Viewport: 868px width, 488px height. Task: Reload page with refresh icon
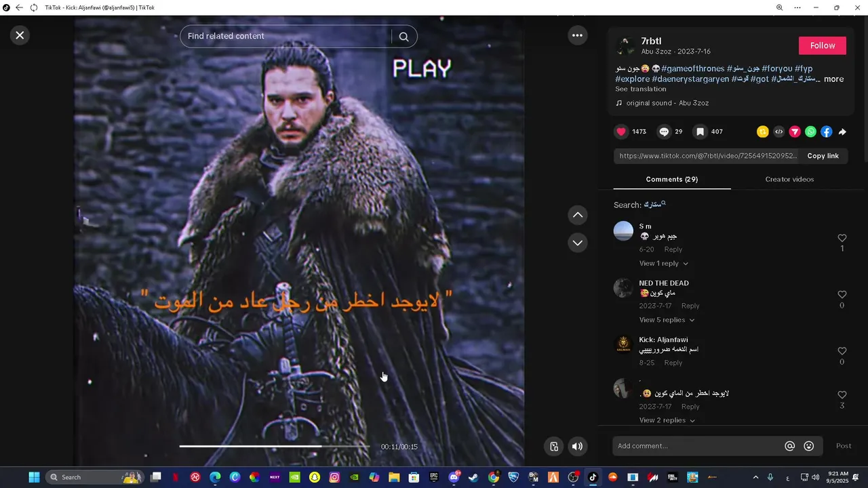[33, 7]
